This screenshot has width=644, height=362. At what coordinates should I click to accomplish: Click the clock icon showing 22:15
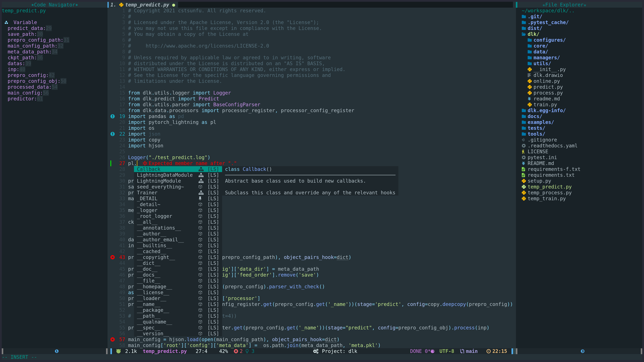(488, 351)
